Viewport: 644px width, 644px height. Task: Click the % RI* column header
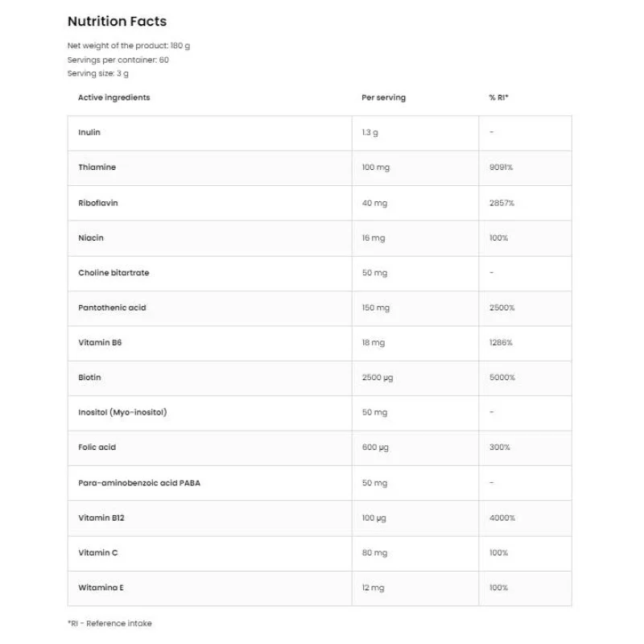(499, 97)
